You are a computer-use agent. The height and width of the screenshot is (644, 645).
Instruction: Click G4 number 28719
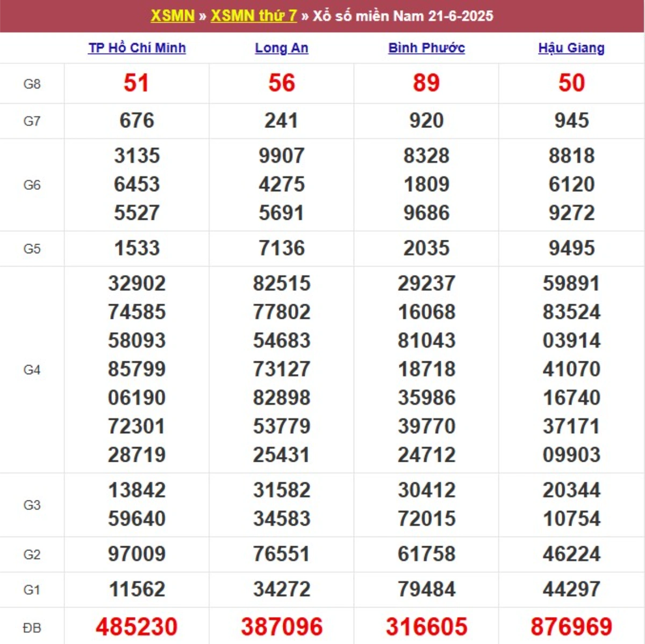point(137,455)
